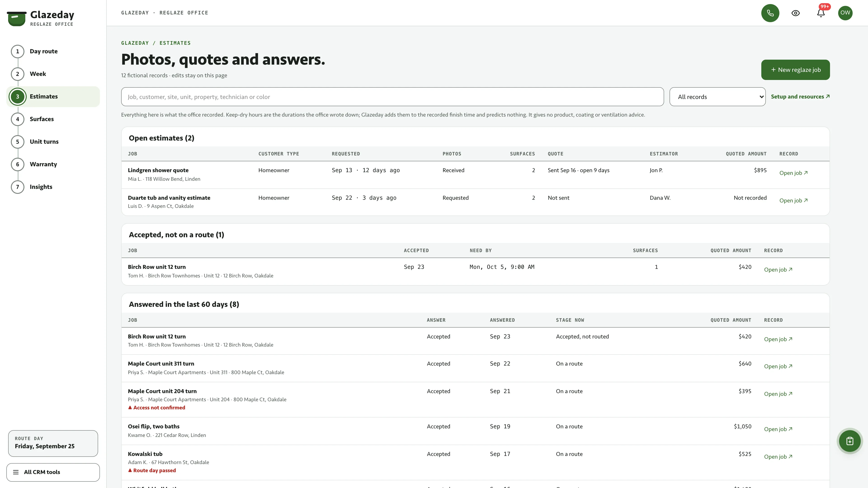Open the notifications bell with 99+ badge
Viewport: 868px width, 488px height.
[821, 13]
